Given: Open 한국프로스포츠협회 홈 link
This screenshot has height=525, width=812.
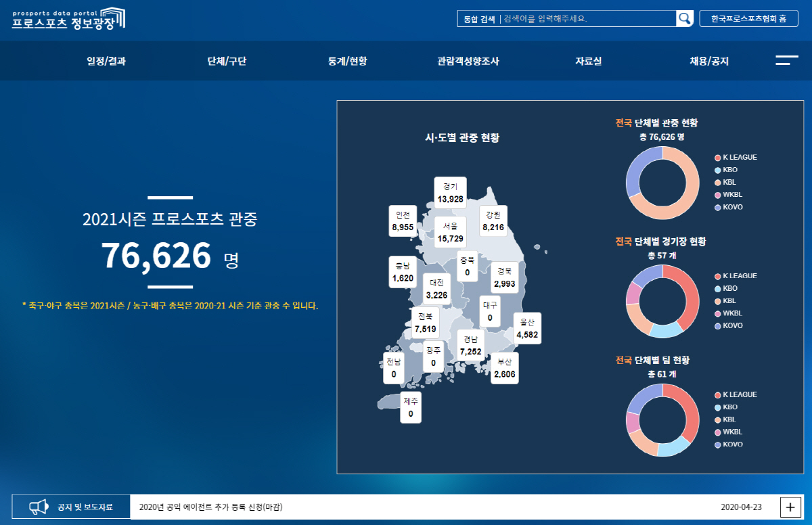Looking at the screenshot, I should pos(748,18).
